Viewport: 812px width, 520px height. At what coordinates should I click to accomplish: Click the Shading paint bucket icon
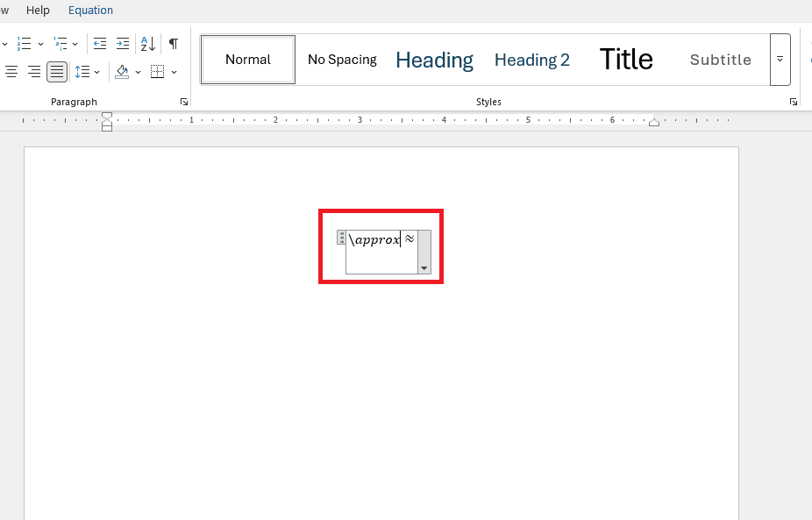pos(122,72)
